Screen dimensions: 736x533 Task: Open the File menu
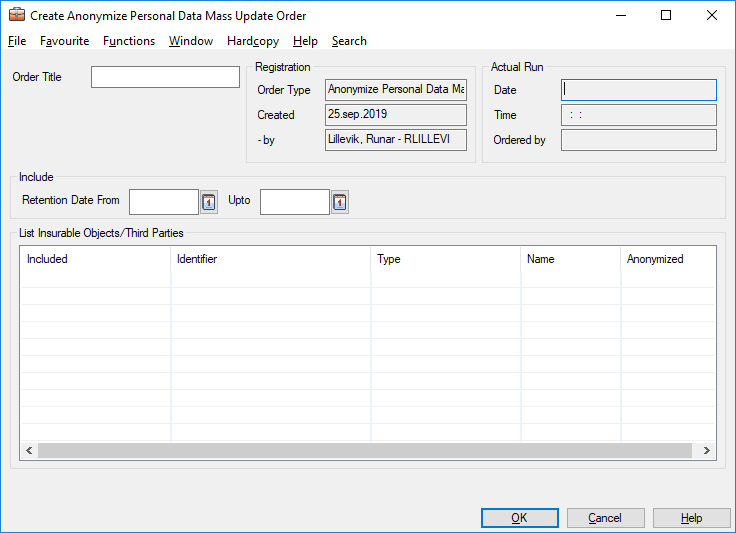point(17,41)
